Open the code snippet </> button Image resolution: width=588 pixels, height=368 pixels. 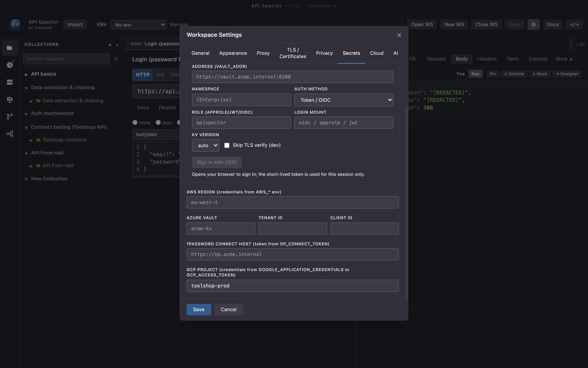574,25
